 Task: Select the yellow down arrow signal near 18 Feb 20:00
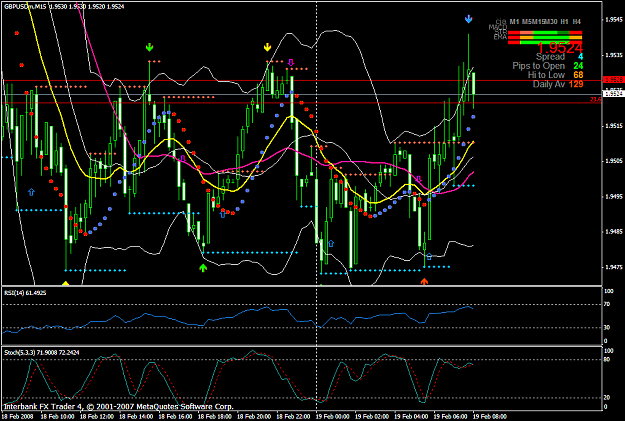[x=267, y=47]
